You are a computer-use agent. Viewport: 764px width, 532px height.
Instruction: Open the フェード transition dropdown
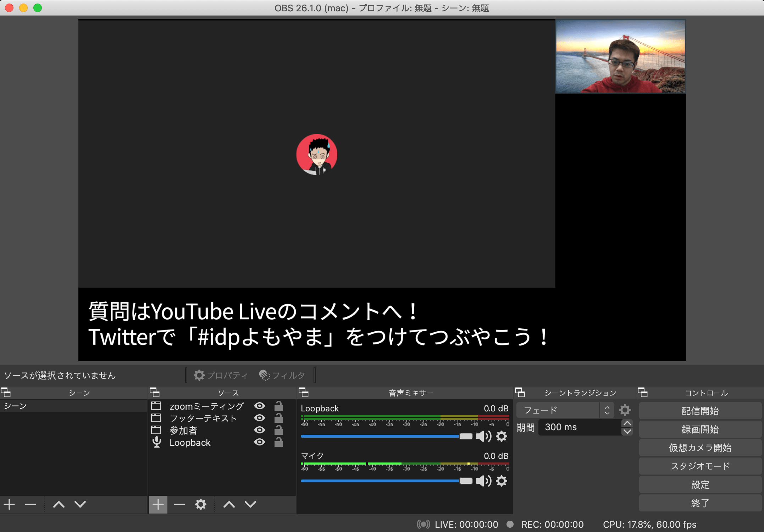[565, 410]
